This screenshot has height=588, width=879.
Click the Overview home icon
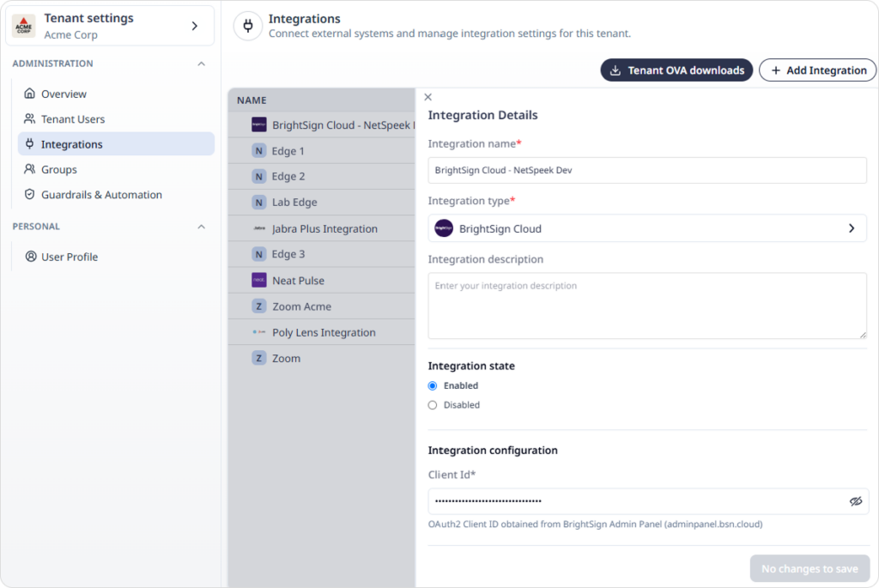30,94
